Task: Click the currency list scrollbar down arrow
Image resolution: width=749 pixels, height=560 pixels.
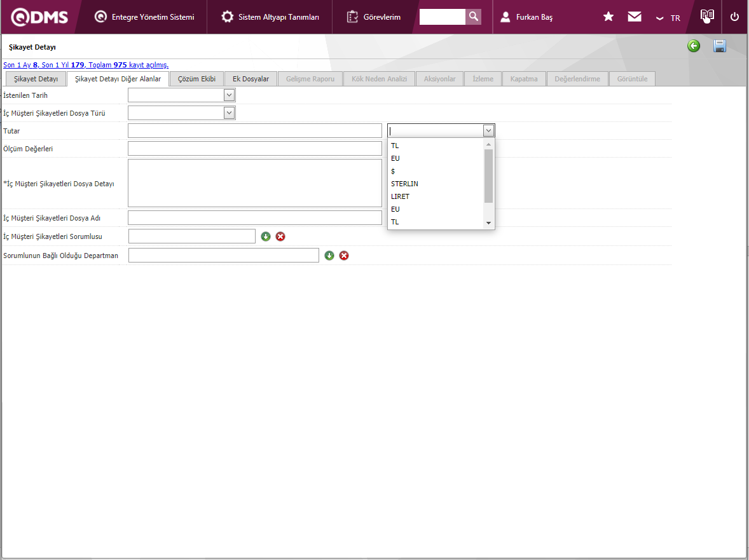Action: 488,223
